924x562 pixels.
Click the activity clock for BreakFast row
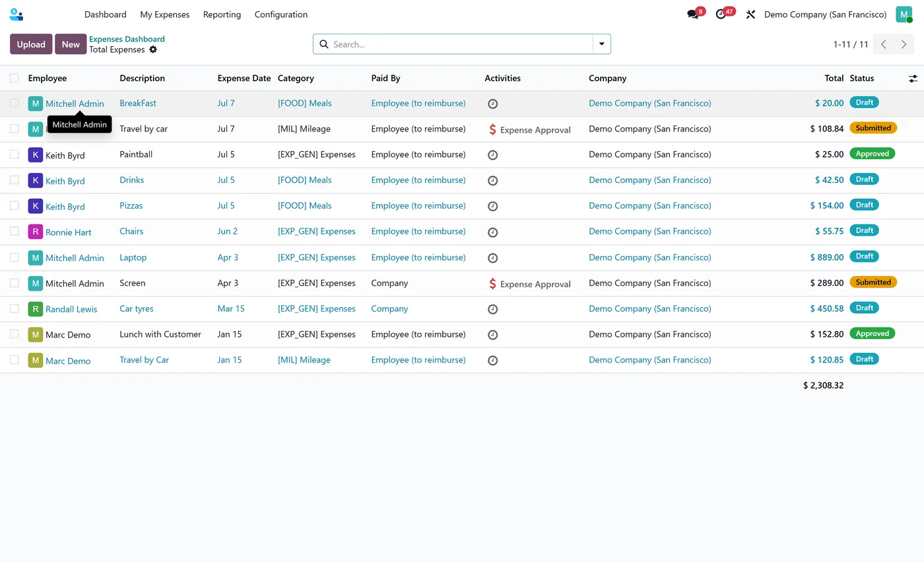coord(492,104)
